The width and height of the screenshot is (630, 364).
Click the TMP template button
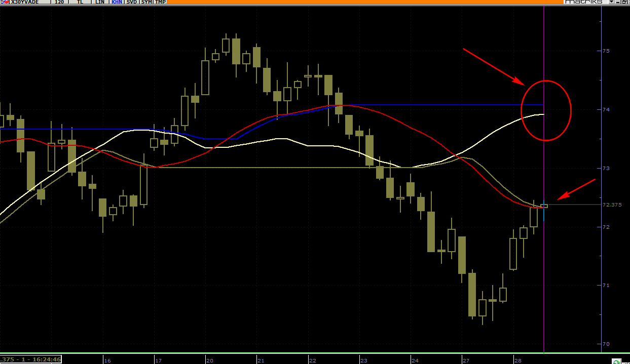point(160,2)
